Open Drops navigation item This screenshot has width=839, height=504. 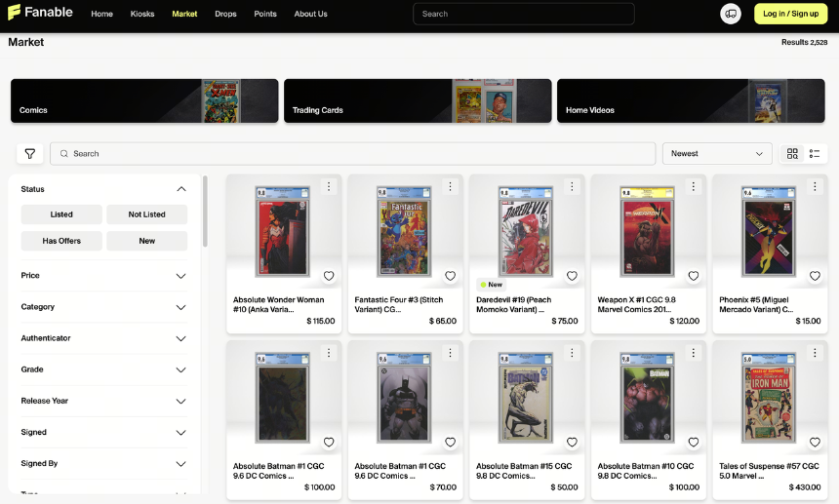tap(225, 14)
